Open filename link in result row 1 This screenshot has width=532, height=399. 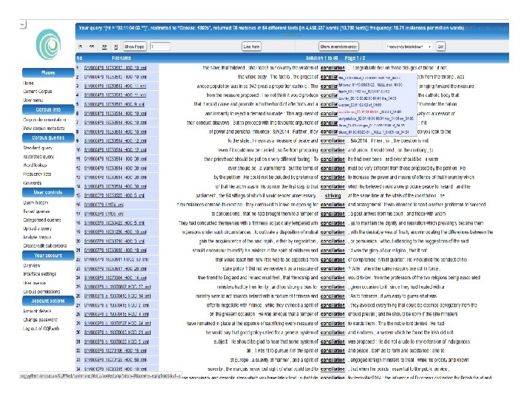click(115, 68)
